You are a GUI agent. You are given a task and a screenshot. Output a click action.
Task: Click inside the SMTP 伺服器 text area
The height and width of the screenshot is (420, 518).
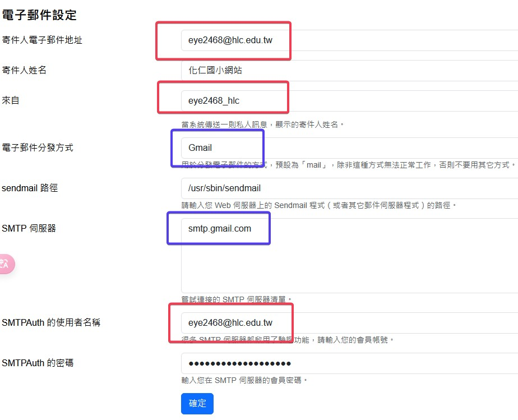tap(348, 255)
